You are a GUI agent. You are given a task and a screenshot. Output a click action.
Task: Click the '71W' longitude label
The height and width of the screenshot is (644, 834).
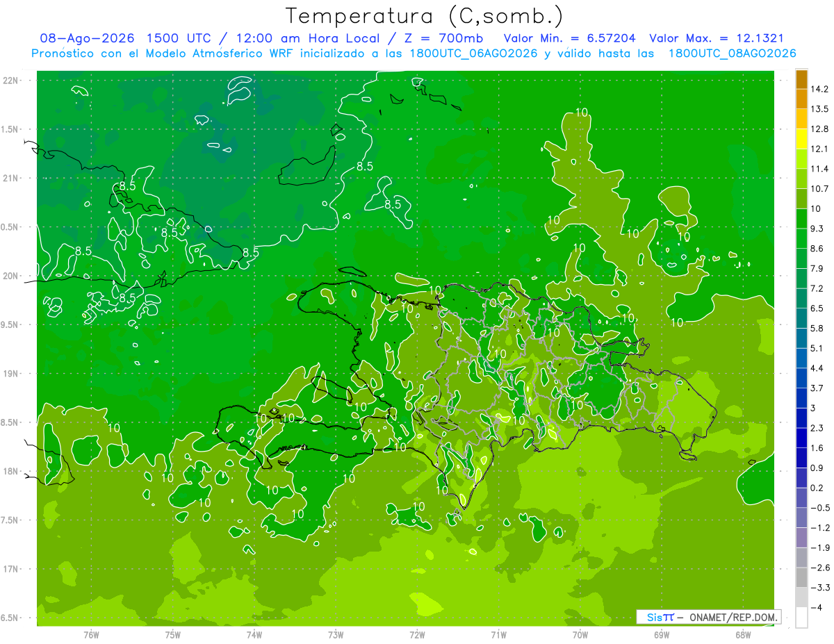498,635
